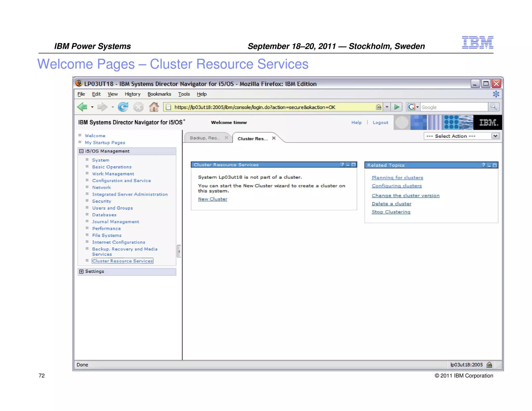The width and height of the screenshot is (532, 411).
Task: Open the Security navigation item
Action: [x=102, y=201]
